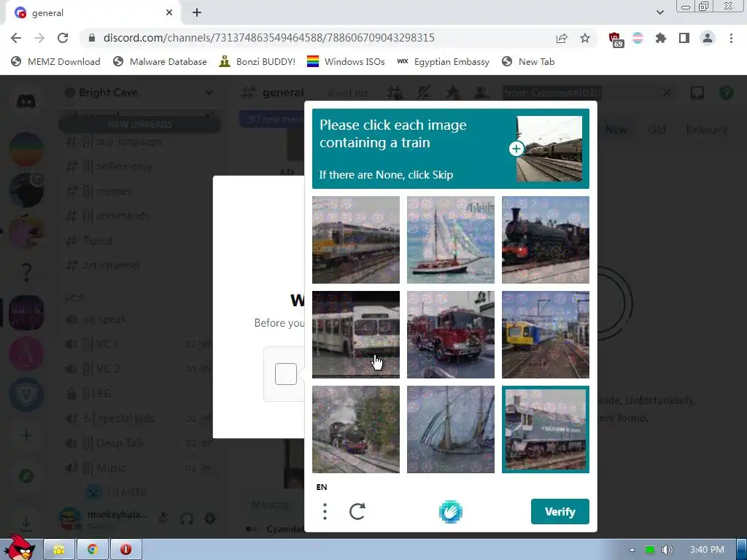Screen dimensions: 747x560
Task: Open the art-channel channel
Action: (x=103, y=265)
